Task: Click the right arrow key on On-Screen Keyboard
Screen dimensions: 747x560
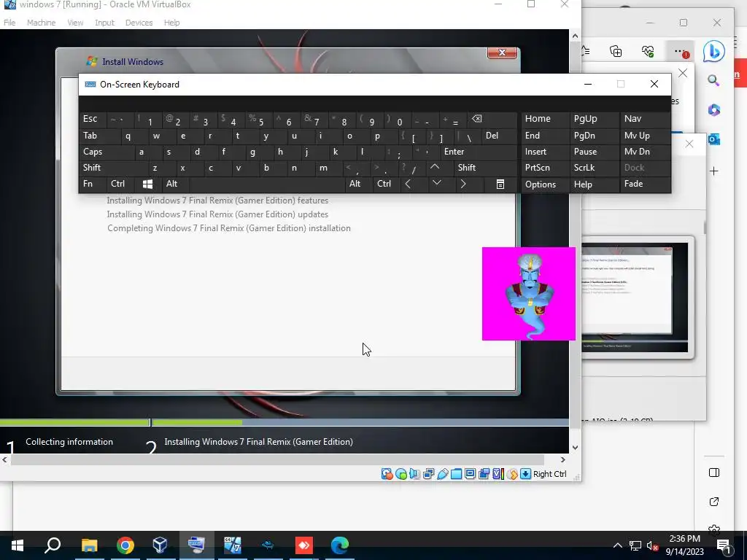Action: click(462, 184)
